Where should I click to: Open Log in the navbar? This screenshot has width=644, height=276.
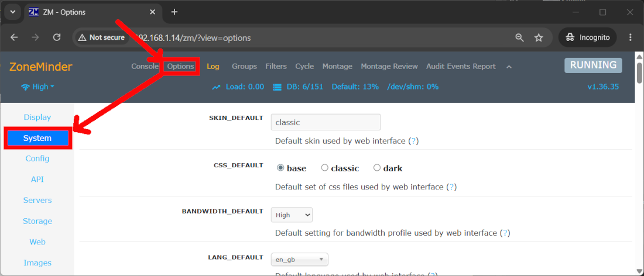click(x=213, y=67)
